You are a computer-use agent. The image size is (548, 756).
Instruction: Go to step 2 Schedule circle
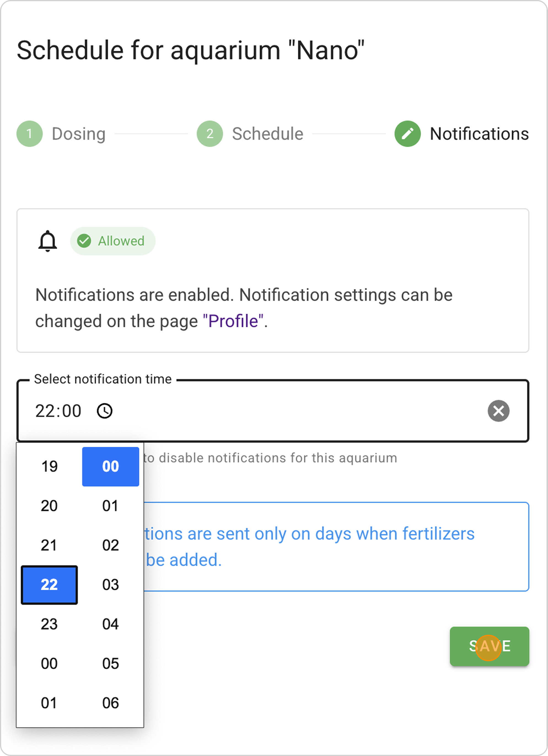210,134
